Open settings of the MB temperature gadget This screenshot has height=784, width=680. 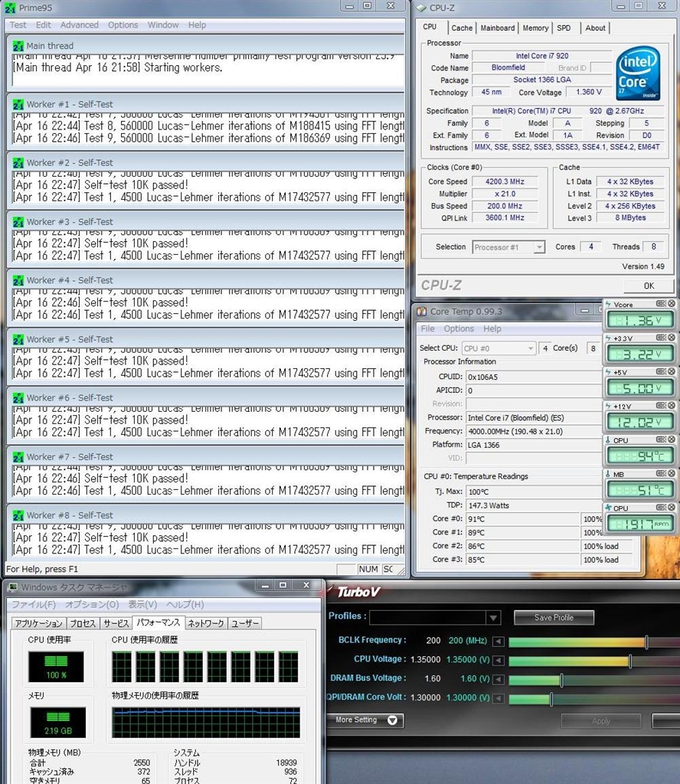pos(661,473)
